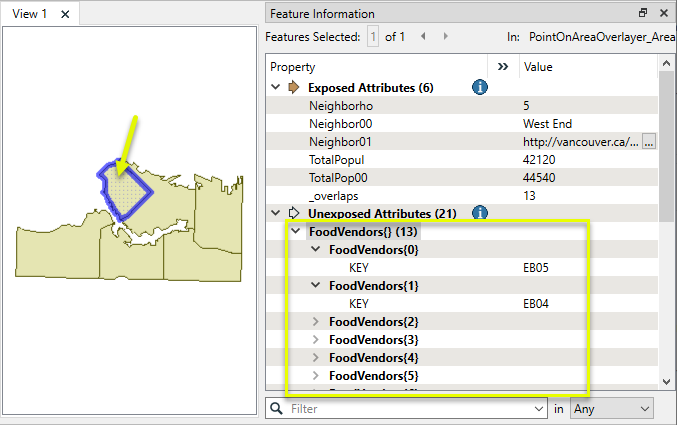Go to the previous selected feature

point(422,36)
